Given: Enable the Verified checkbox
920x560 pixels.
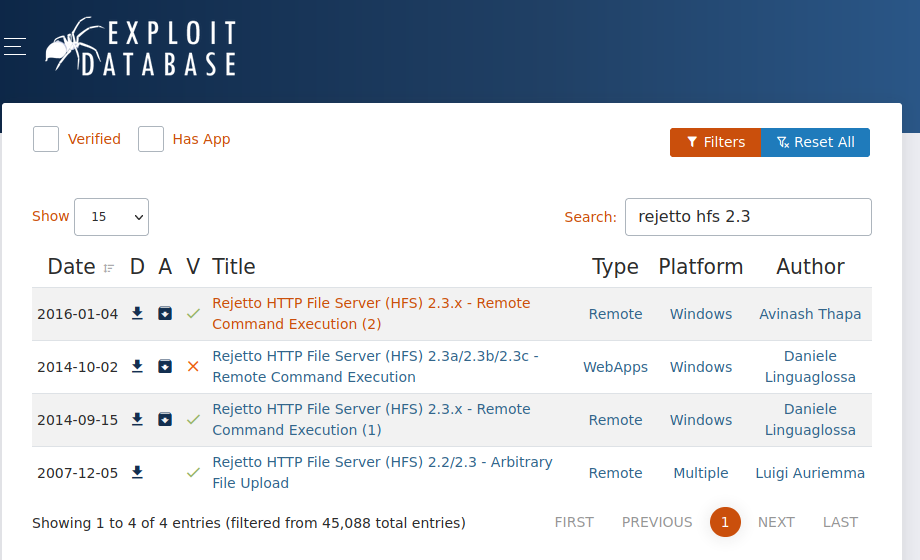Looking at the screenshot, I should 46,139.
